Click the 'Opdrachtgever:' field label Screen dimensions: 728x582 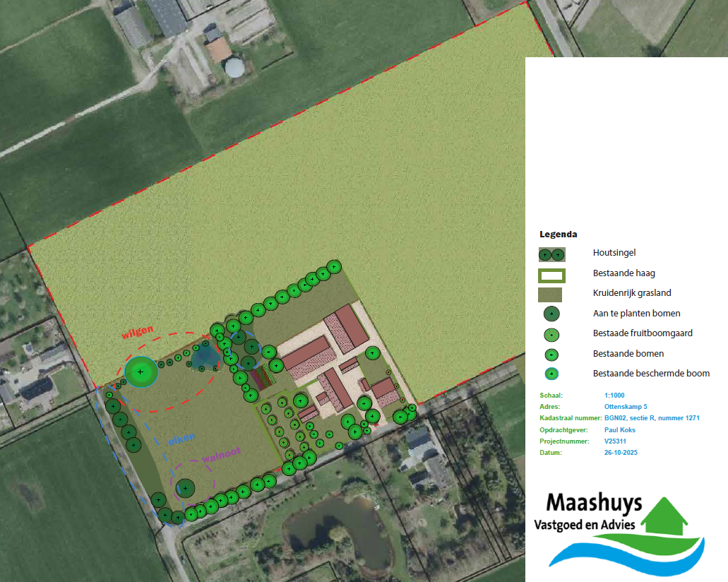[x=563, y=430]
